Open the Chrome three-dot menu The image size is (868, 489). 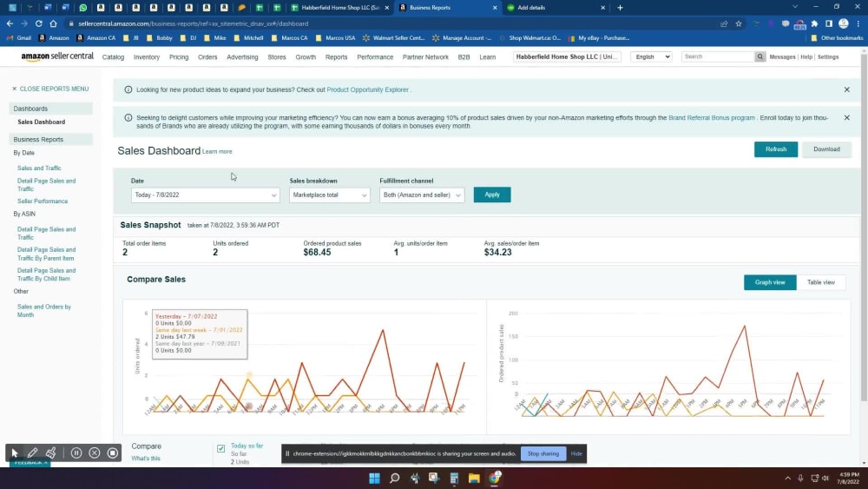coord(858,23)
